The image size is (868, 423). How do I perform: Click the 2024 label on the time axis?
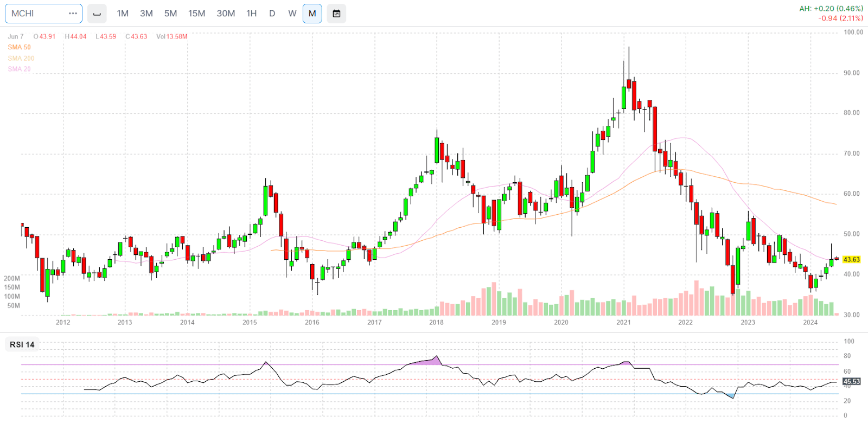[x=810, y=322]
